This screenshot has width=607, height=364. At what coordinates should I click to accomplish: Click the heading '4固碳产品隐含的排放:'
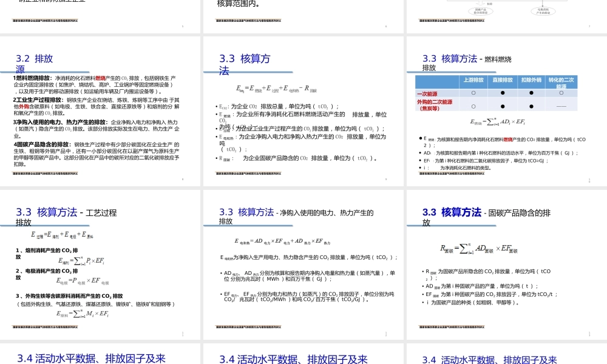pos(42,144)
